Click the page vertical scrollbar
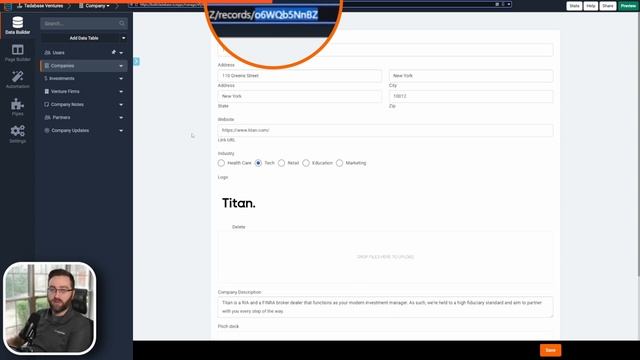Image resolution: width=640 pixels, height=360 pixels. pos(638,143)
